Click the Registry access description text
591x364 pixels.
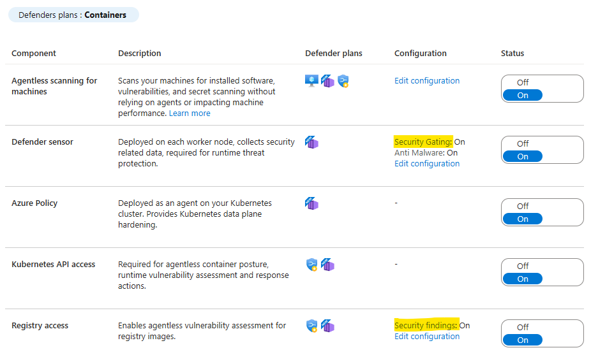click(x=202, y=331)
